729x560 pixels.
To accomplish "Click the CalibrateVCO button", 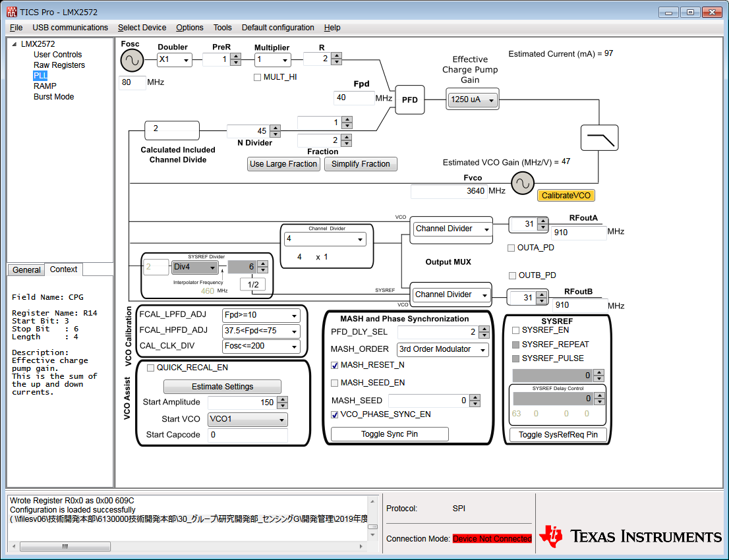I will coord(566,196).
